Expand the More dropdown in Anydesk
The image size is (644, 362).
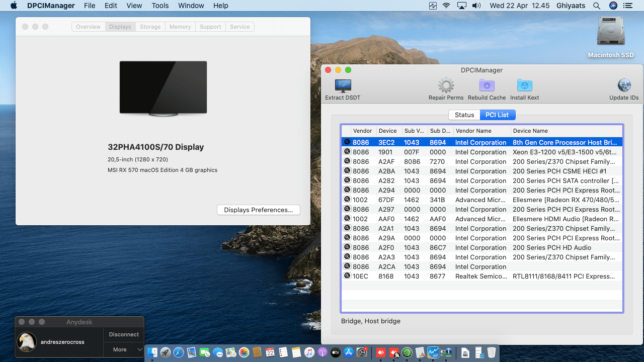124,349
